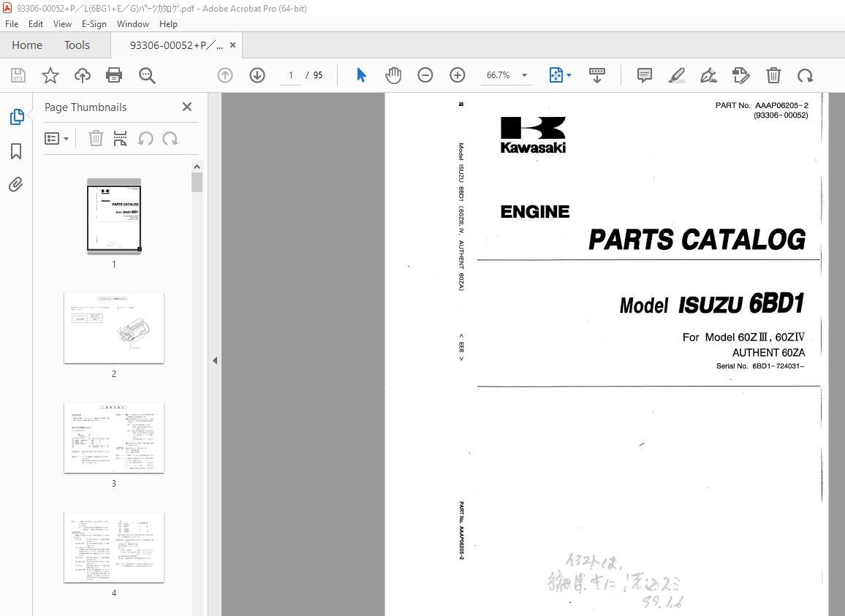Switch to the Tools tab
Viewport: 845px width, 616px height.
(x=77, y=45)
